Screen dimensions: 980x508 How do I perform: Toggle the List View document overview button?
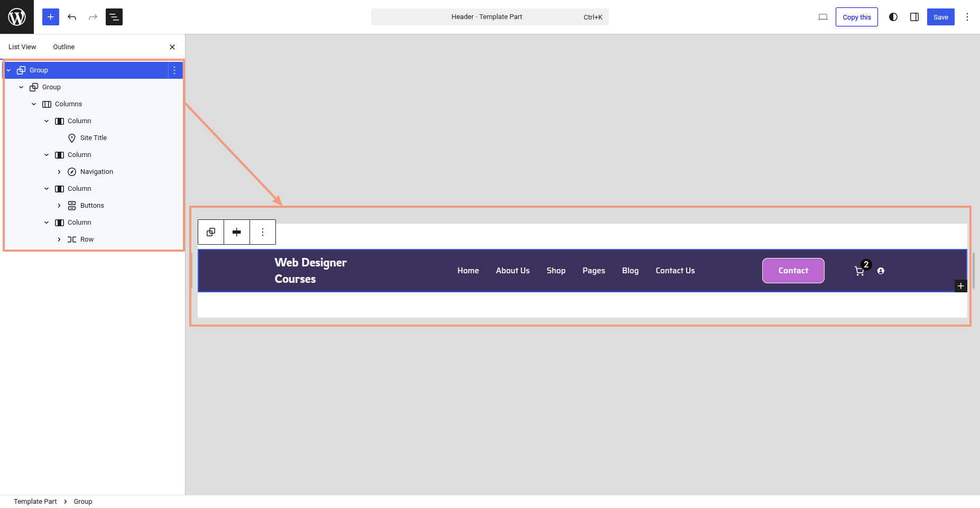[114, 17]
